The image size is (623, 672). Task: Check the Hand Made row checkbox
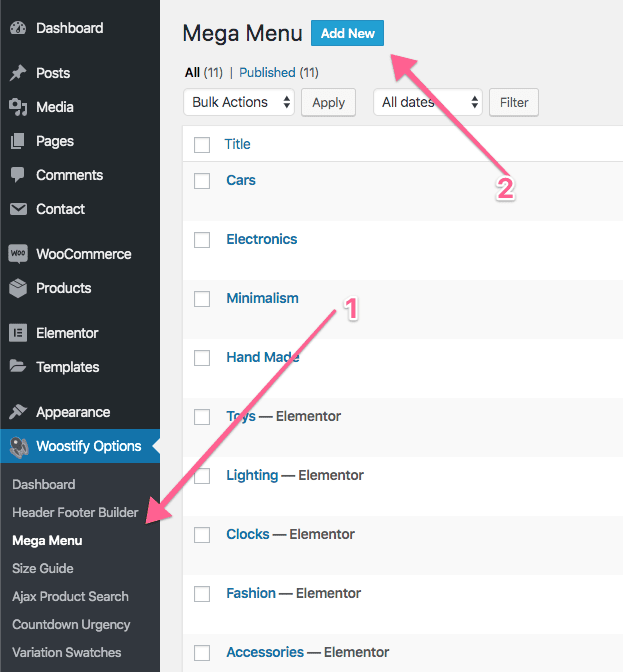(x=202, y=358)
